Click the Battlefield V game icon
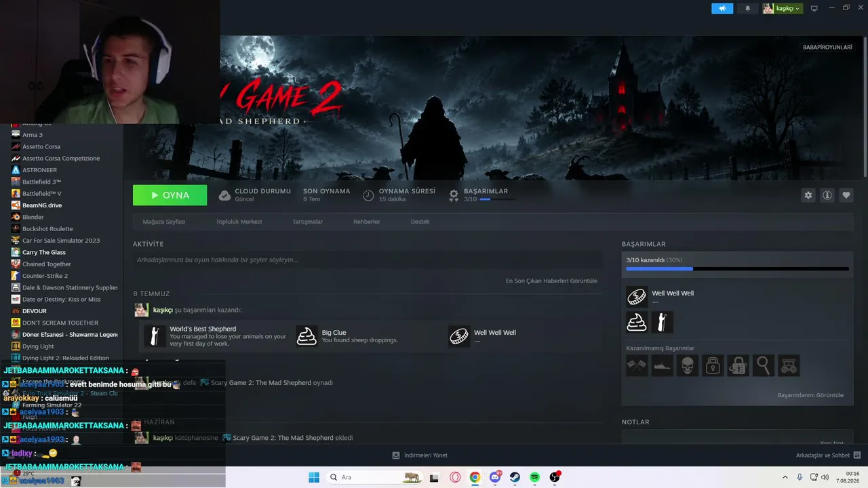 click(16, 193)
